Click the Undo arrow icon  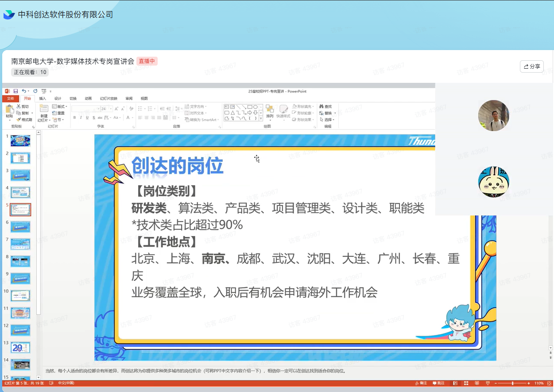tap(24, 91)
